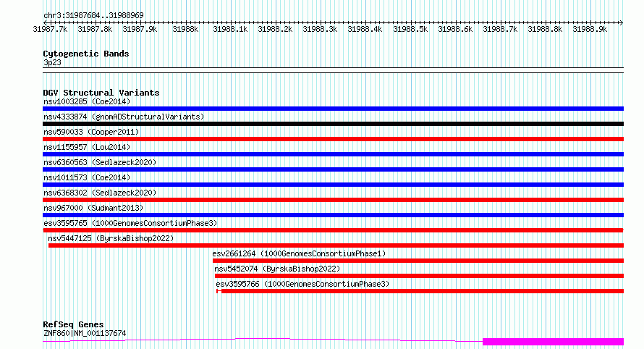Open the nsv6368302 (Sedlazeck2020) label

pos(100,193)
